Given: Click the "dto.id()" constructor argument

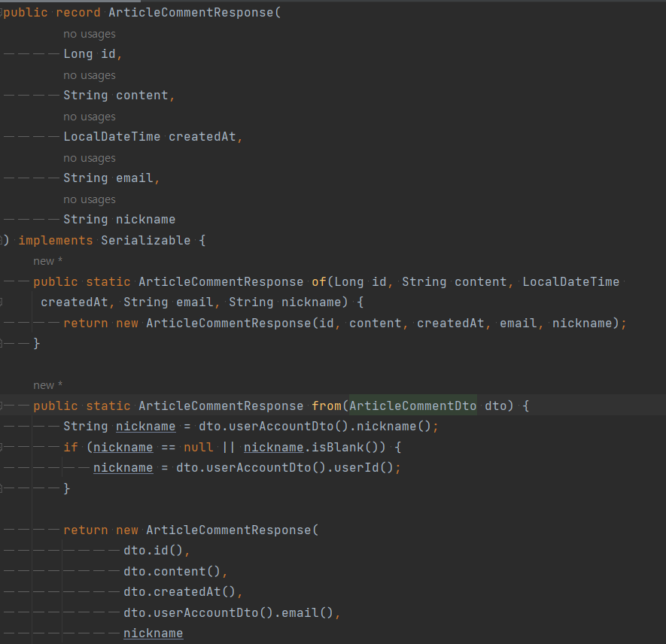Looking at the screenshot, I should 153,551.
